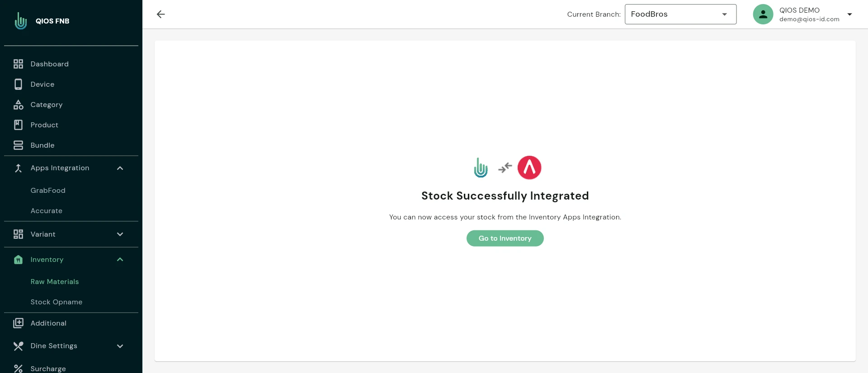The image size is (868, 373).
Task: Click the back arrow icon
Action: coord(160,14)
